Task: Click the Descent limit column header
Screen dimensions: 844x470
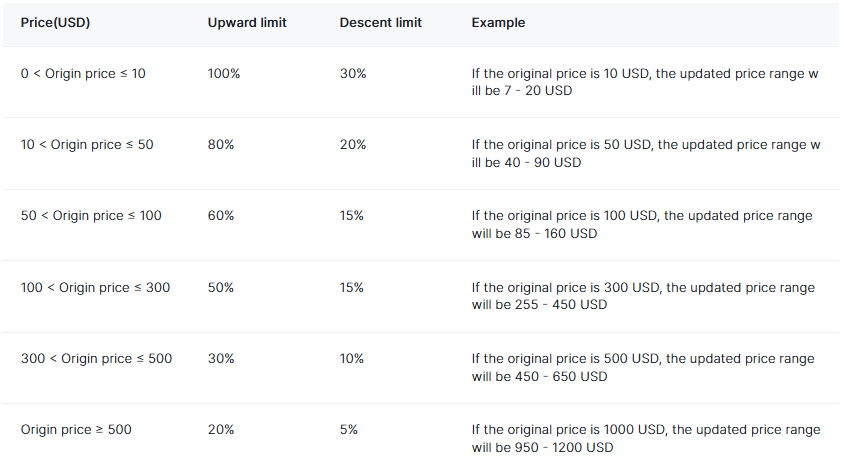Action: (379, 23)
